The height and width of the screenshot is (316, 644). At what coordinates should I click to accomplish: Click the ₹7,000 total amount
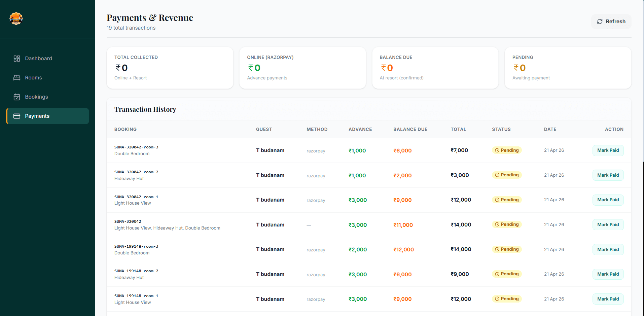coord(459,150)
